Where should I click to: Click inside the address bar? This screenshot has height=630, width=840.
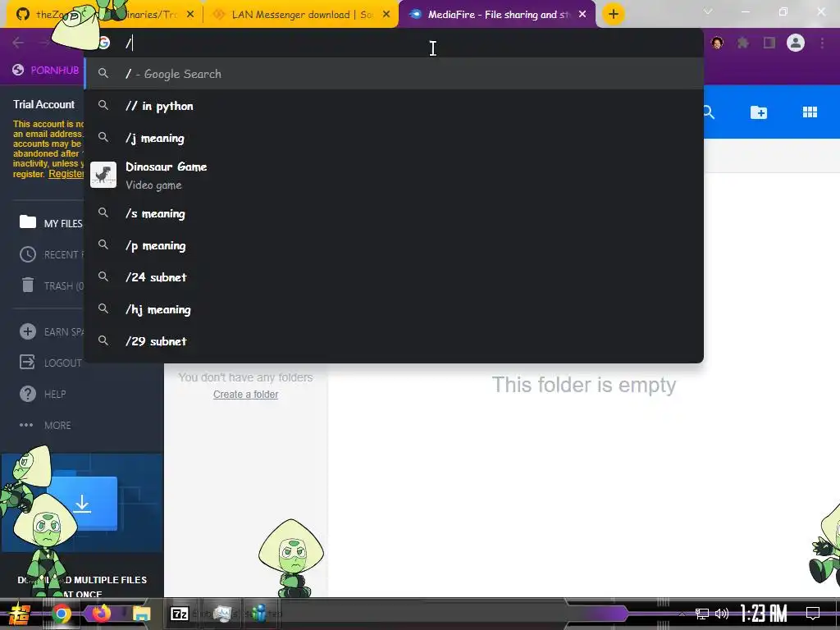[x=394, y=43]
